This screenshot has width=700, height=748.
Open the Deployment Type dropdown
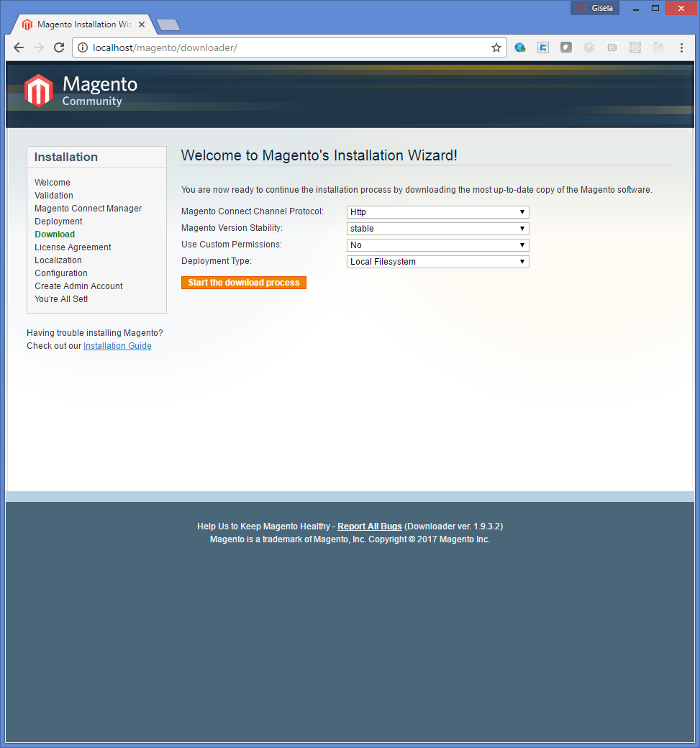click(437, 262)
